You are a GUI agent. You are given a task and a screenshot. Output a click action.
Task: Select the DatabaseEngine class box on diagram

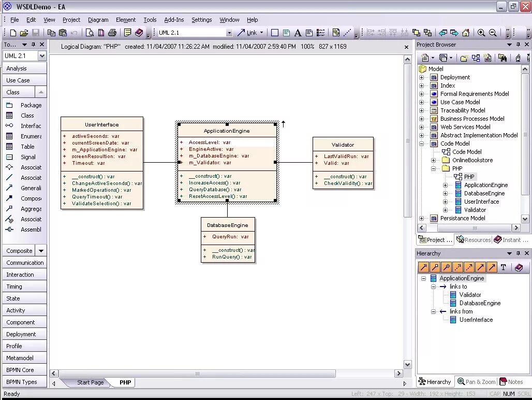click(x=228, y=240)
